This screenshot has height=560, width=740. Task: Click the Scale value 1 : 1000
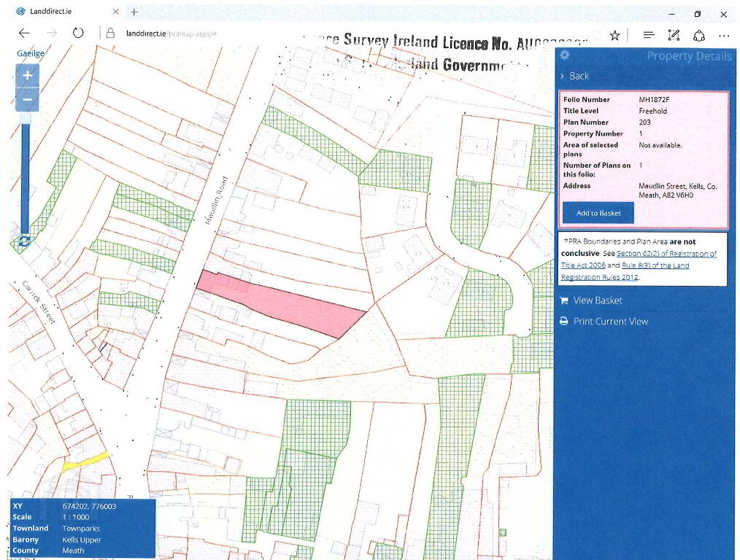click(x=75, y=517)
